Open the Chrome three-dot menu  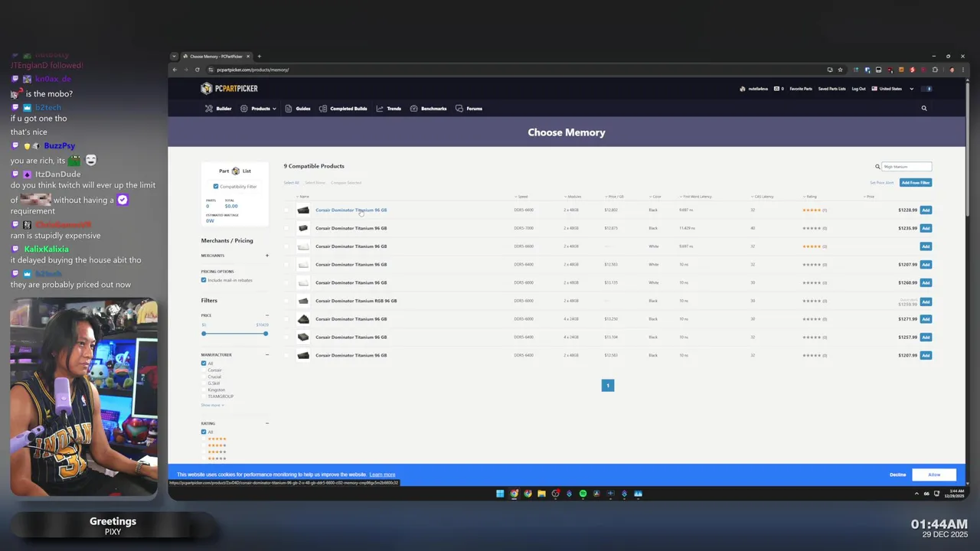click(x=962, y=70)
